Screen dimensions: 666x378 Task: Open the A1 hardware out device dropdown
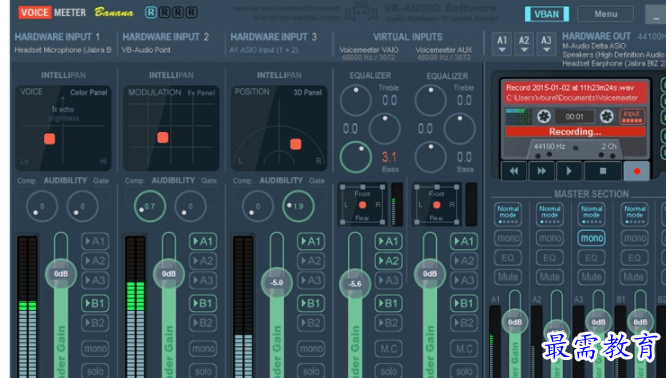tap(502, 44)
